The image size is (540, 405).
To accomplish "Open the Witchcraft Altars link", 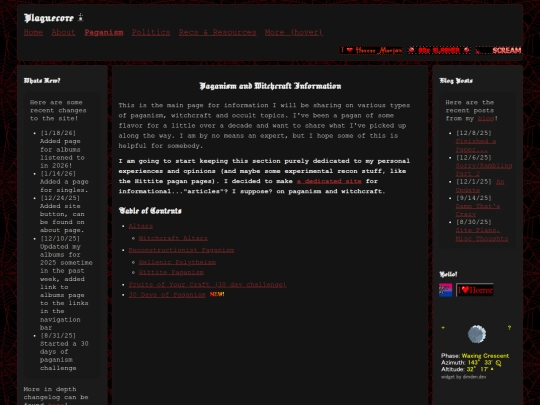I will [x=173, y=238].
